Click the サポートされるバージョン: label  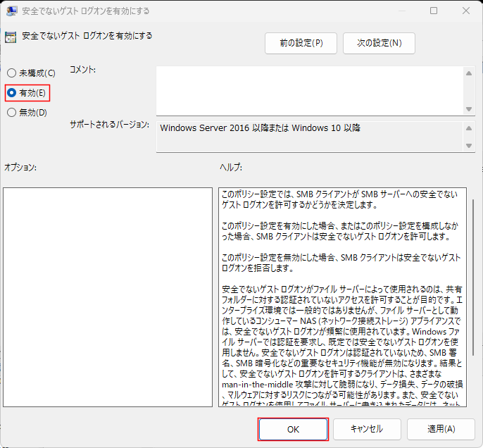(110, 125)
